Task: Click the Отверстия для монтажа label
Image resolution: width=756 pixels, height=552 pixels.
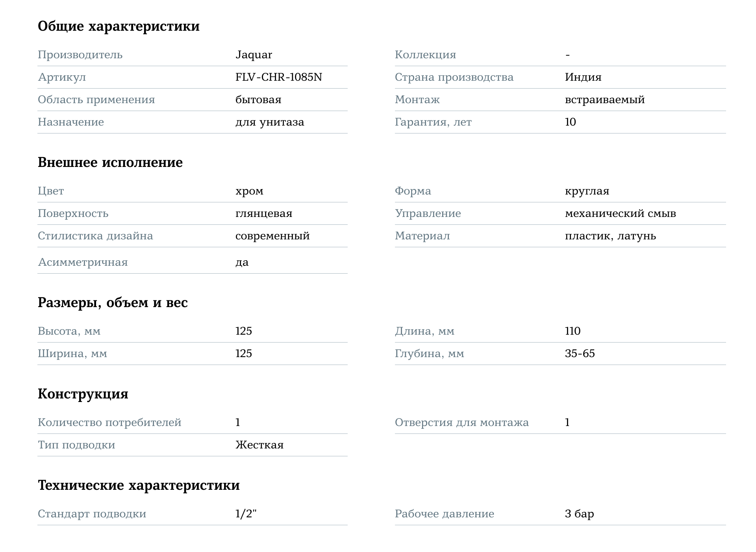Action: [x=462, y=423]
